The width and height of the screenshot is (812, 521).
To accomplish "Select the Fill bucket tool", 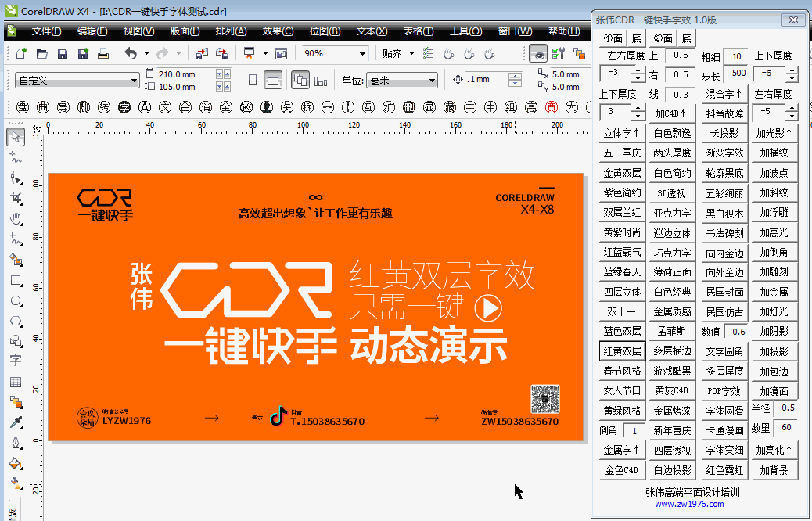I will pos(16,463).
